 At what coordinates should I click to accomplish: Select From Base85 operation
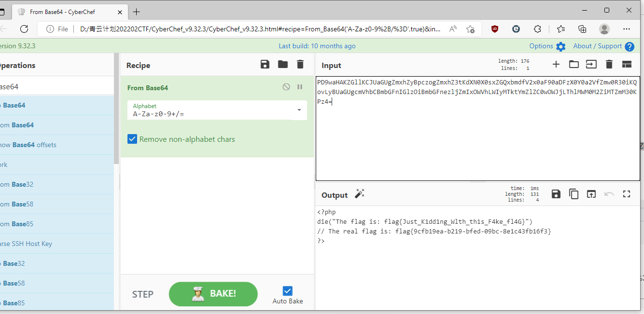(57, 224)
